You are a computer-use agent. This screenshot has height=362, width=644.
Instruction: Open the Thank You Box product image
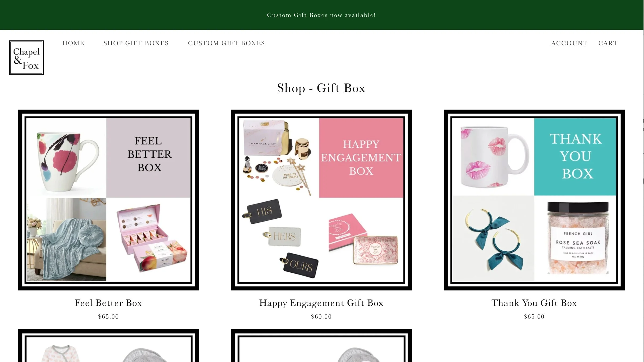534,200
